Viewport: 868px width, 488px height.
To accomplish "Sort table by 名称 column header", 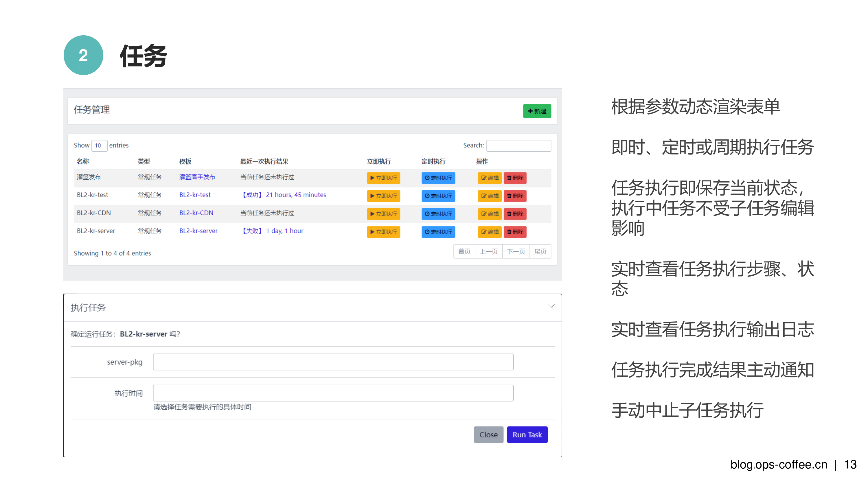I will tap(83, 161).
